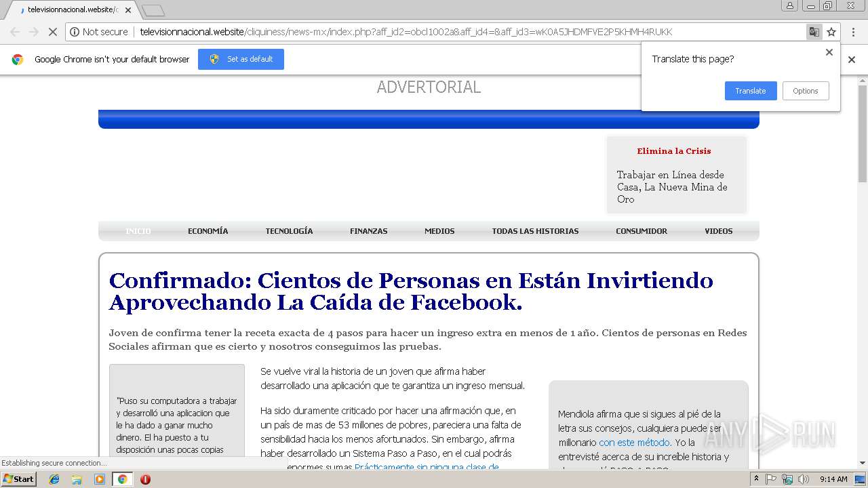
Task: Click the Translate button
Action: (x=751, y=91)
